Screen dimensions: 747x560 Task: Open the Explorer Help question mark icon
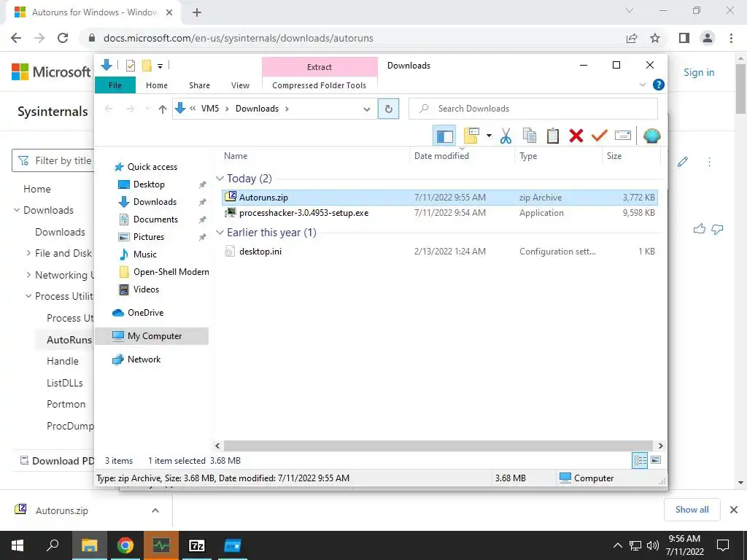pyautogui.click(x=659, y=85)
